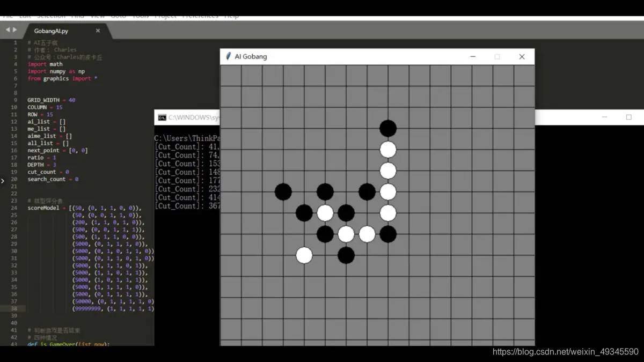Click the console line "[Cut_Count]: 153"
This screenshot has width=644, height=362.
[187, 164]
